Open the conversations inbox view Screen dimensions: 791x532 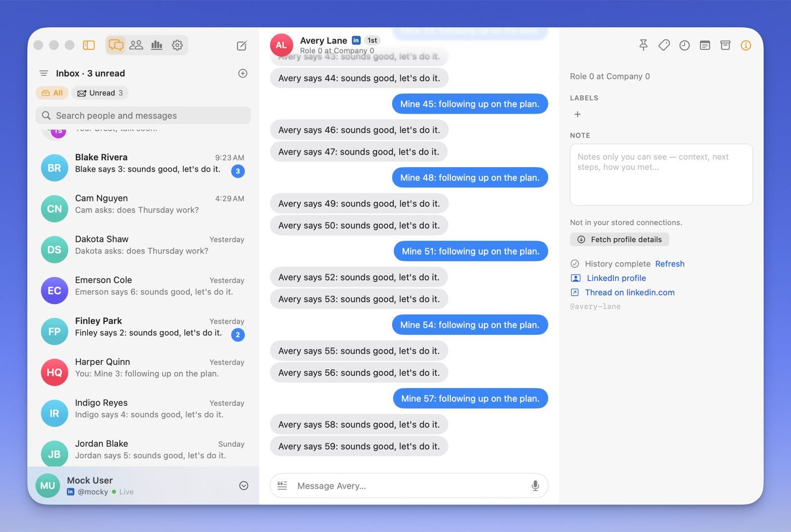pyautogui.click(x=116, y=45)
